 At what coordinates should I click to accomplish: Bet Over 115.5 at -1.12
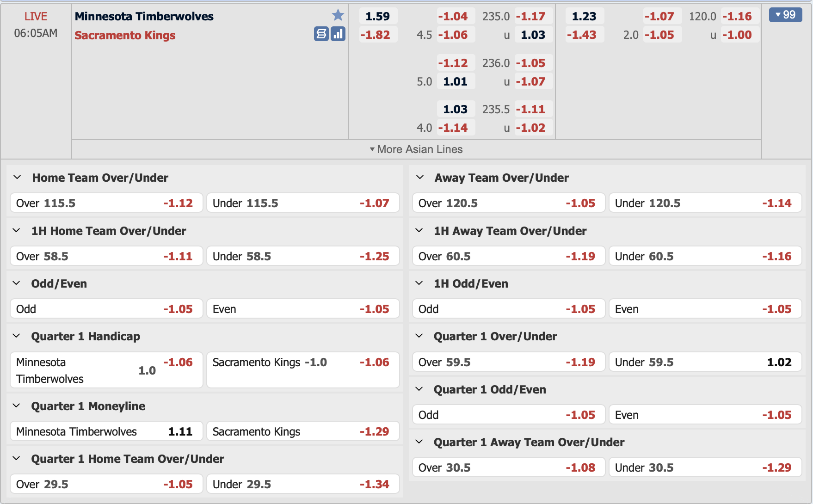coord(106,203)
